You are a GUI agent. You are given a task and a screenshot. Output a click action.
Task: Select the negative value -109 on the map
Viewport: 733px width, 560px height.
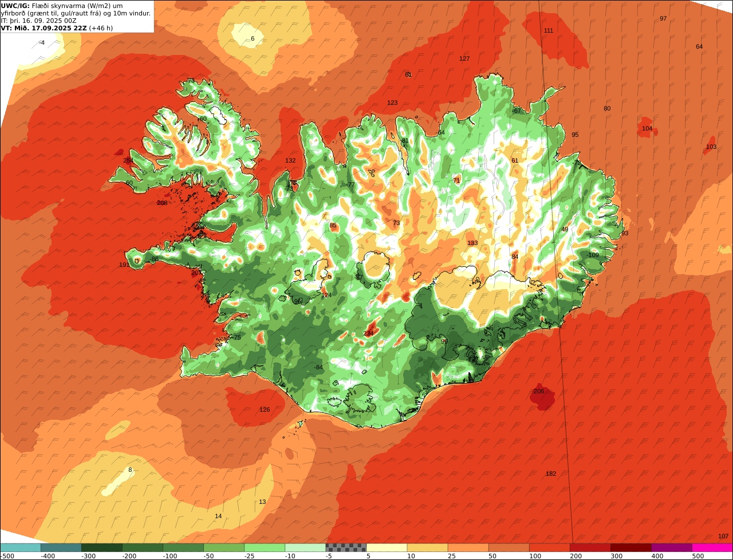(x=593, y=255)
